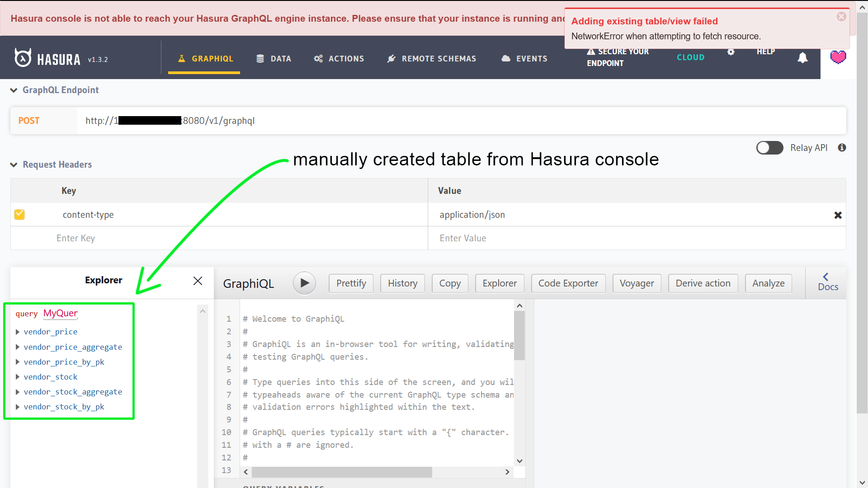Screen dimensions: 868x488
Task: Select the GraphiQL flask icon
Action: pos(182,58)
